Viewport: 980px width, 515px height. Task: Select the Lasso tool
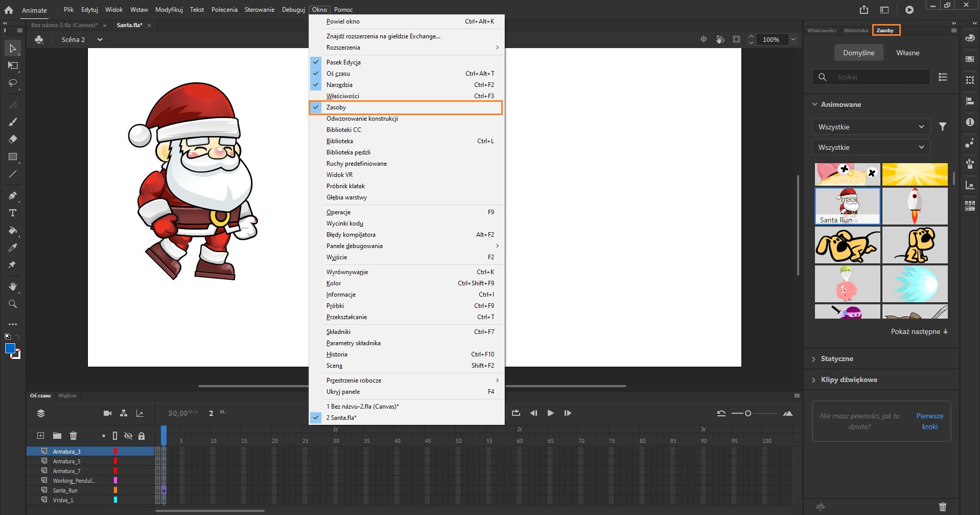tap(13, 83)
